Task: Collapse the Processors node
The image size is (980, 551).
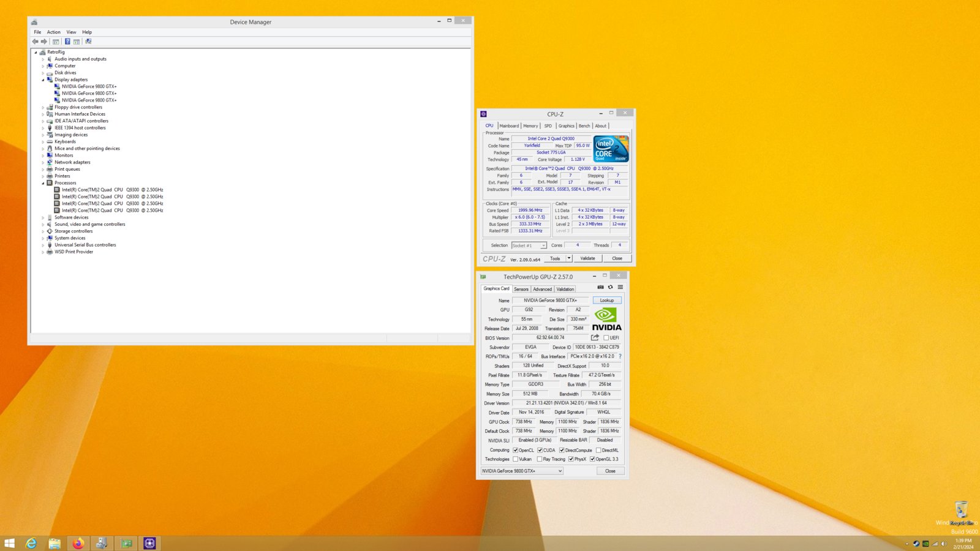Action: click(43, 183)
